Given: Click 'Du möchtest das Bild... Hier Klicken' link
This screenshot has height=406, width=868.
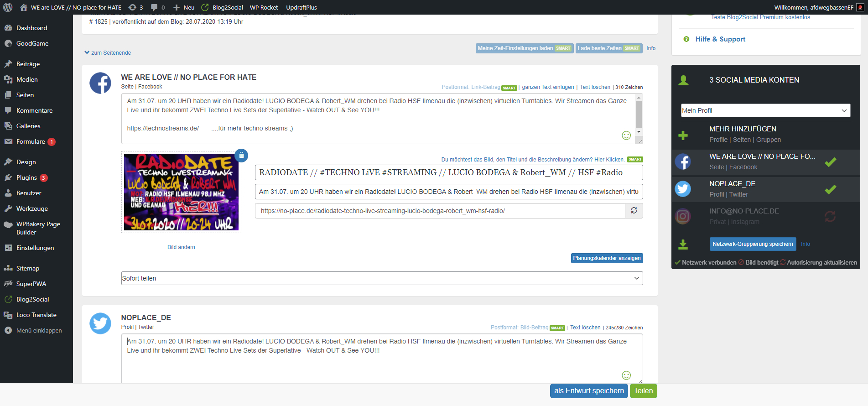Looking at the screenshot, I should pyautogui.click(x=533, y=160).
